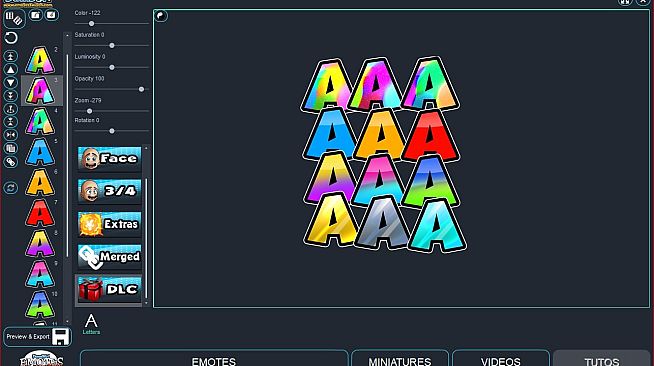
Task: Click the category list scroll-up arrow
Action: pos(146,148)
